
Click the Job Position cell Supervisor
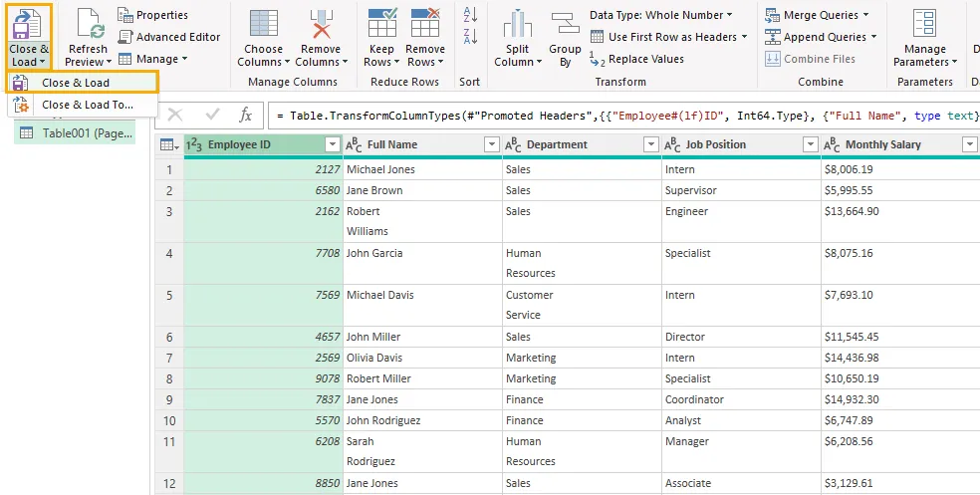[741, 190]
